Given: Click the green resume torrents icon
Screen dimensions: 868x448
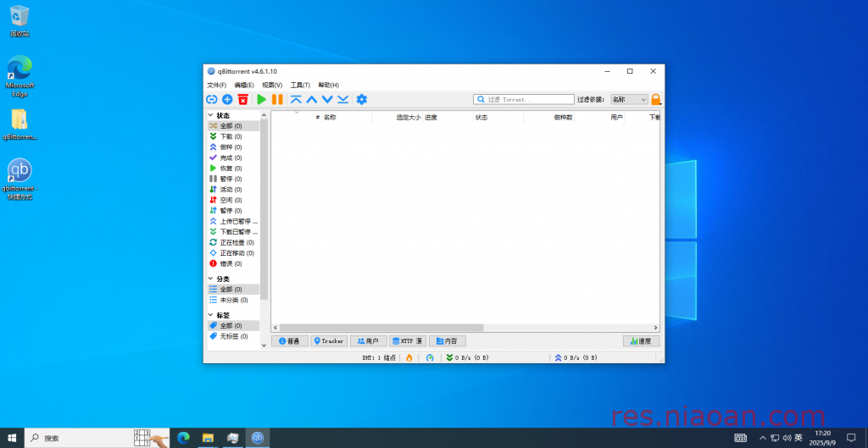Looking at the screenshot, I should click(262, 100).
